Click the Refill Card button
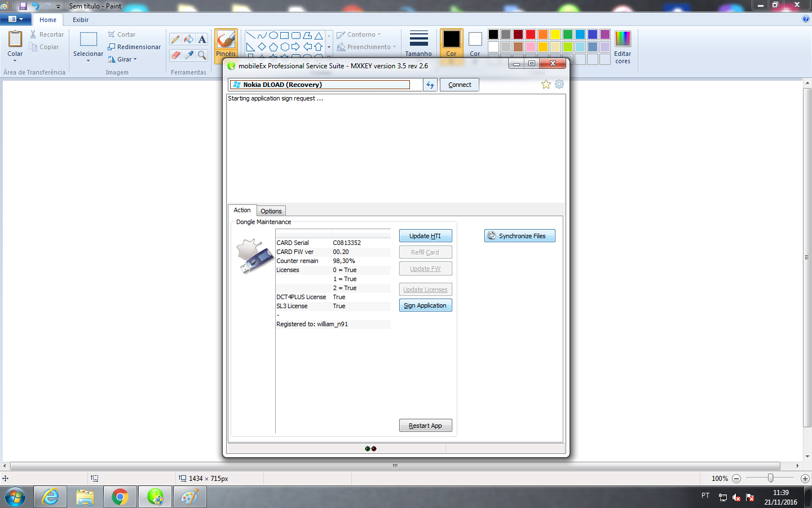The image size is (812, 508). click(x=425, y=252)
